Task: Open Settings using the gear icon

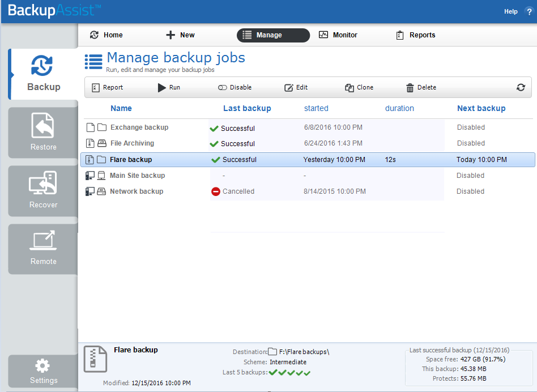Action: [42, 366]
